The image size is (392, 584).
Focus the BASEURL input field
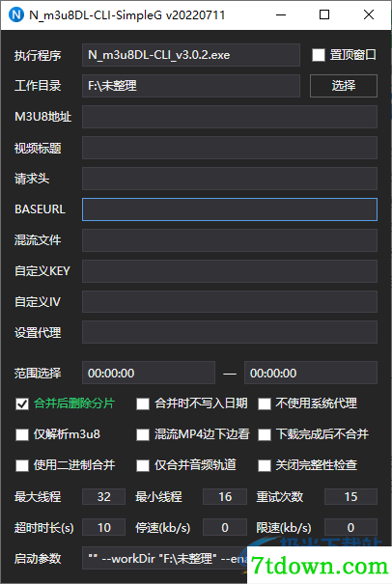230,209
